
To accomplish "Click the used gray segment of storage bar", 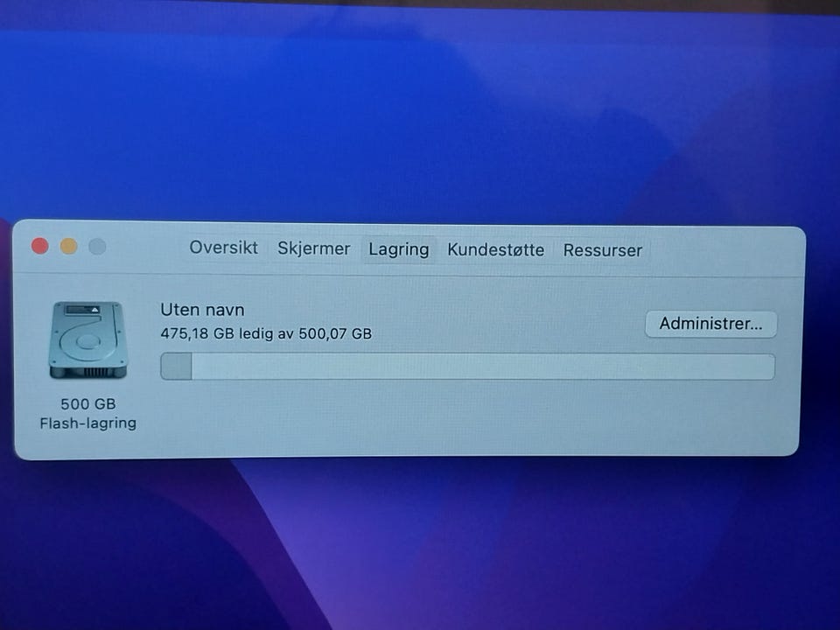I will (x=176, y=367).
